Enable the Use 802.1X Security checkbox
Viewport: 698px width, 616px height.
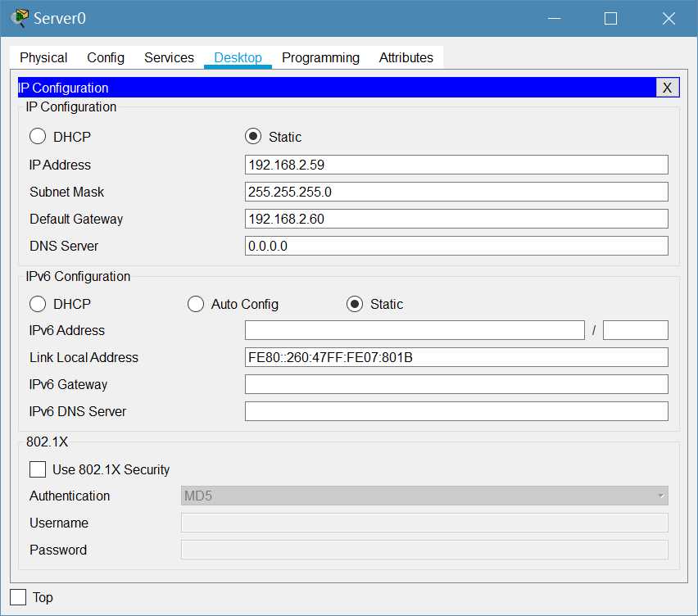tap(38, 469)
